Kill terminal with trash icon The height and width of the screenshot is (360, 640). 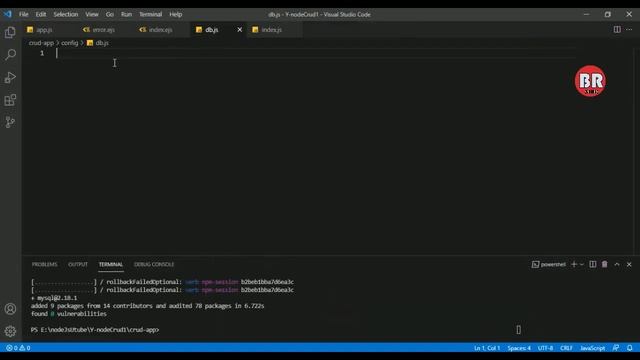(x=604, y=264)
